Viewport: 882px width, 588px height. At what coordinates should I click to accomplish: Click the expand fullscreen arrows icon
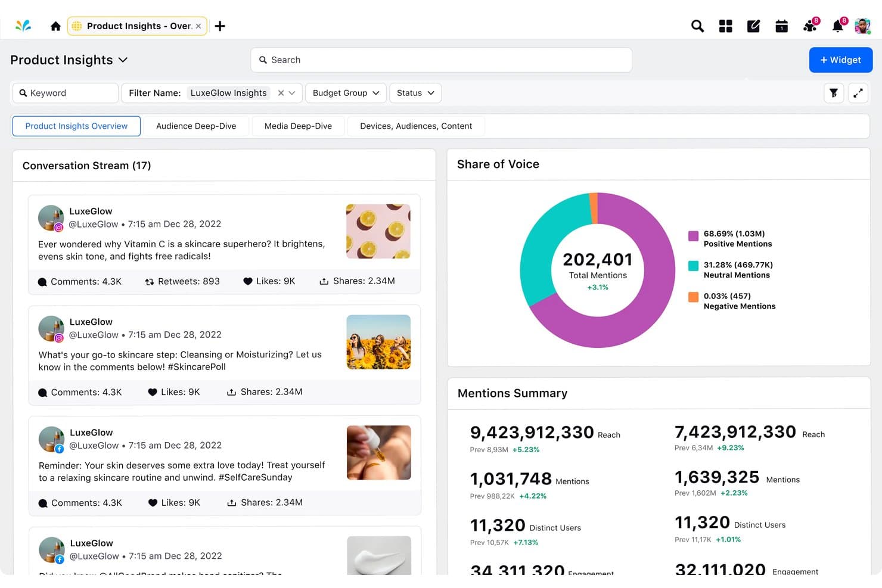[x=858, y=93]
